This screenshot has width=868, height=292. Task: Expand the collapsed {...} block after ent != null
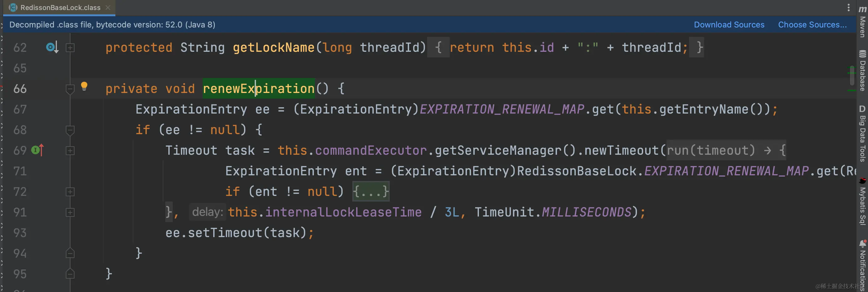(x=371, y=192)
